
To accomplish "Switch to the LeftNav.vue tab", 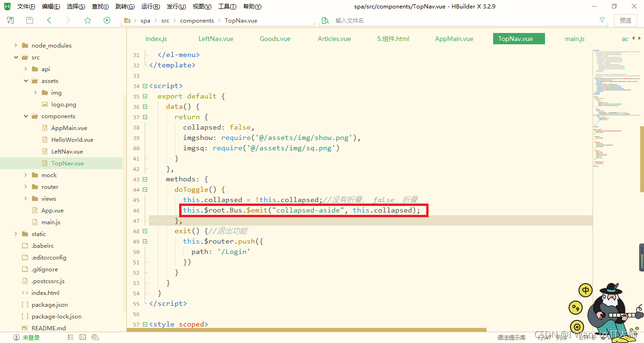I will pyautogui.click(x=216, y=39).
